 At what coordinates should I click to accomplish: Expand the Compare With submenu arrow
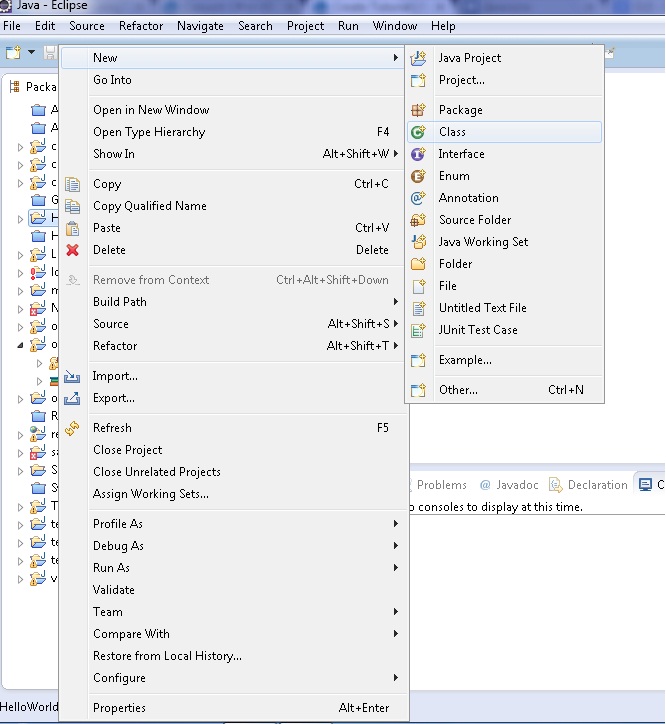pyautogui.click(x=396, y=634)
